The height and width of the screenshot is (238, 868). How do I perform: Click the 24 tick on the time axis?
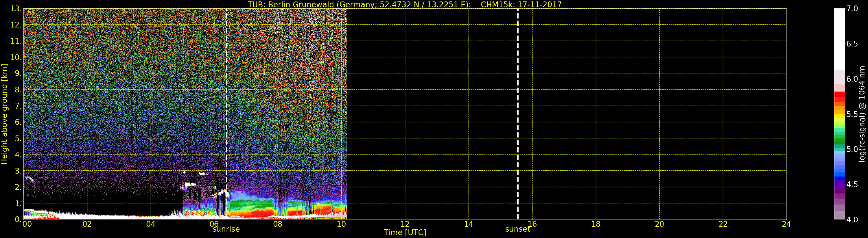tap(786, 224)
